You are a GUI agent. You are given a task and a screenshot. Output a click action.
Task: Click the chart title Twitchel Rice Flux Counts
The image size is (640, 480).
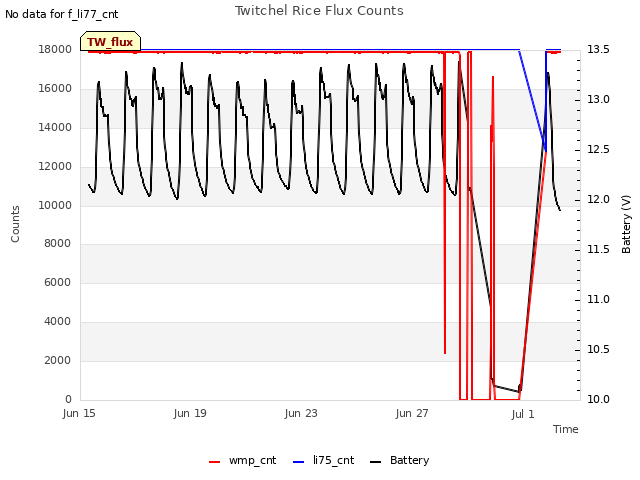pyautogui.click(x=319, y=11)
